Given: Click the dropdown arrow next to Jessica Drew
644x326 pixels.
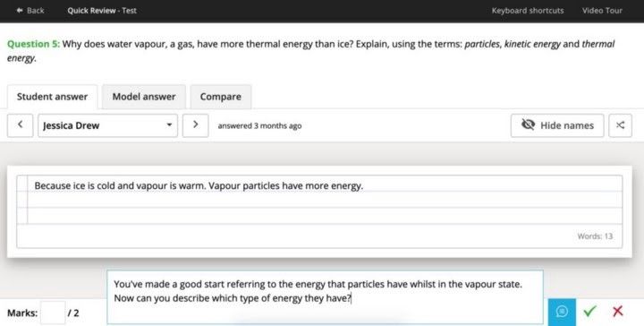Looking at the screenshot, I should tap(169, 125).
